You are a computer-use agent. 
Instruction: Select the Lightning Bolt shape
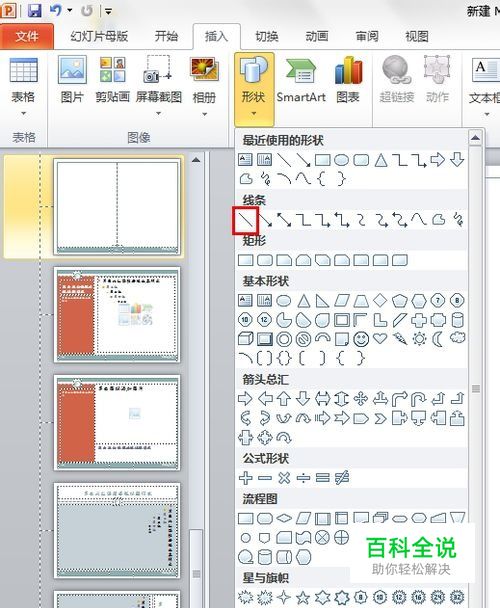(400, 339)
